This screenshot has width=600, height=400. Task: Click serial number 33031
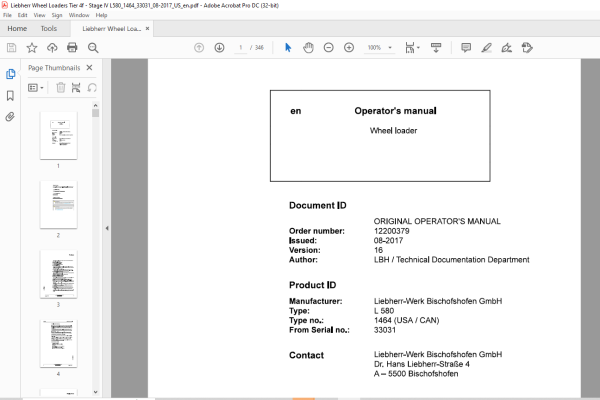[385, 330]
